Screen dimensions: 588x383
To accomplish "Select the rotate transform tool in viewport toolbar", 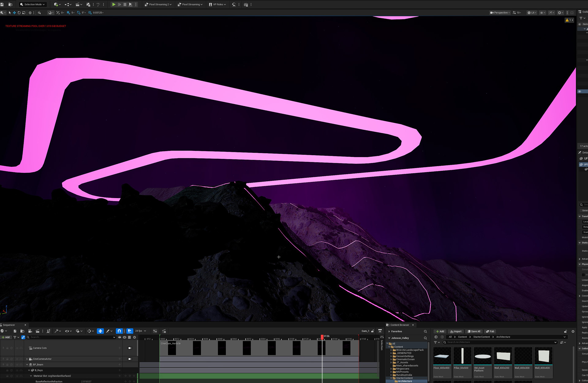I will click(19, 13).
